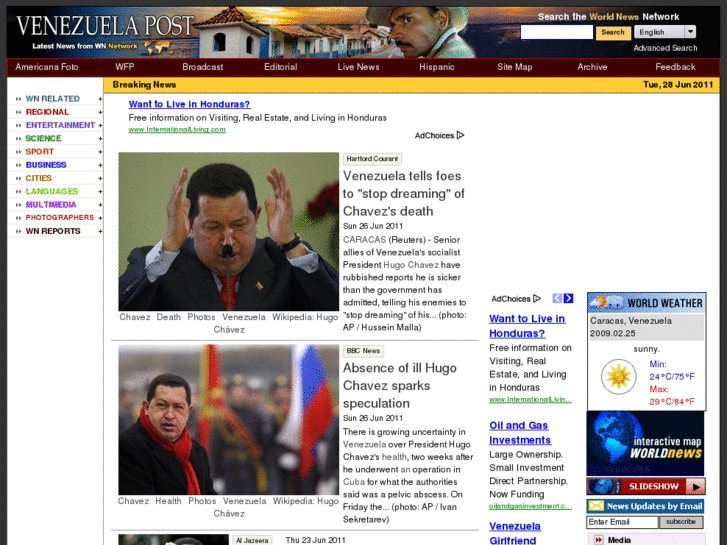The height and width of the screenshot is (545, 727).
Task: Open the Chavez red scarf photo
Action: (x=229, y=420)
